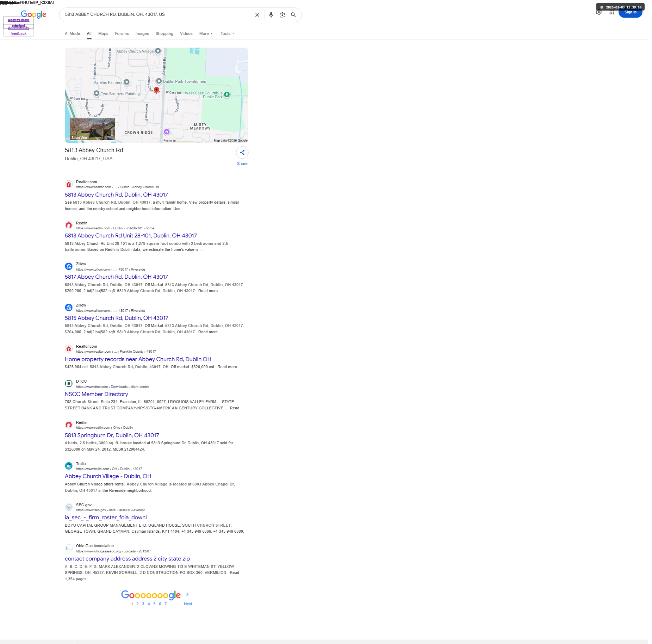This screenshot has height=644, width=652.
Task: Go to results page 4
Action: tap(149, 604)
